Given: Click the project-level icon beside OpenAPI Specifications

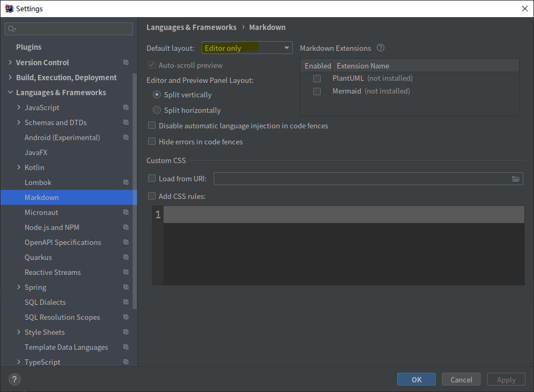Looking at the screenshot, I should point(126,242).
